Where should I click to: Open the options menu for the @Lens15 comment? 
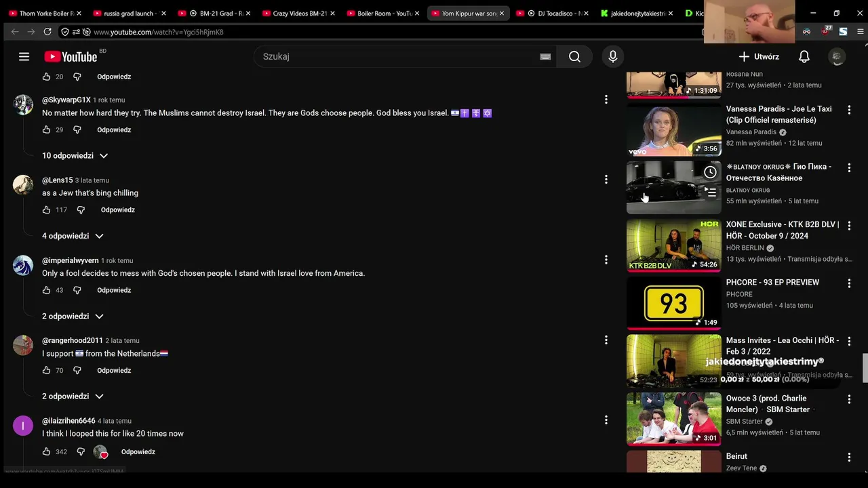click(606, 180)
